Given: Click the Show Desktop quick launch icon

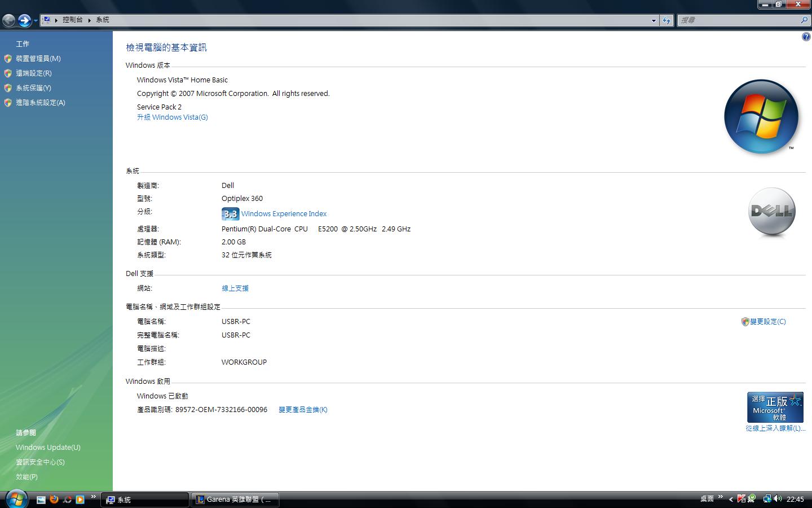Looking at the screenshot, I should click(x=41, y=500).
